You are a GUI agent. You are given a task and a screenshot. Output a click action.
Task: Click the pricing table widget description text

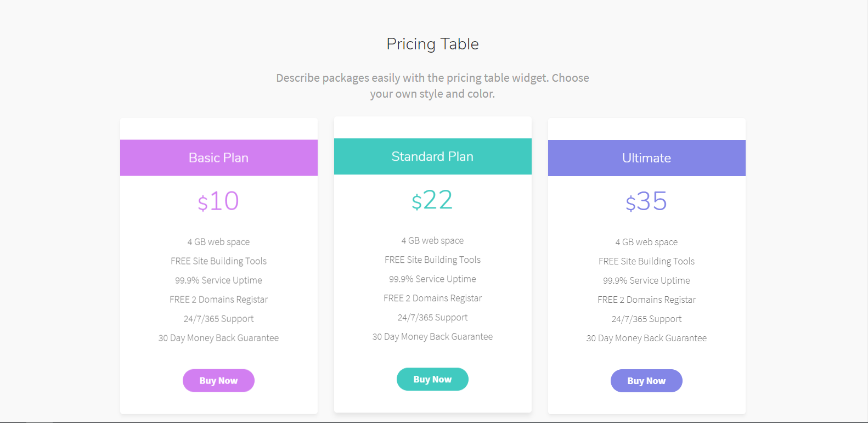tap(432, 86)
